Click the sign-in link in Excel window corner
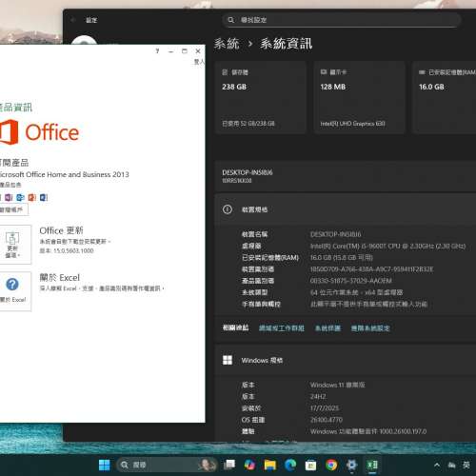The image size is (476, 476). pyautogui.click(x=199, y=62)
